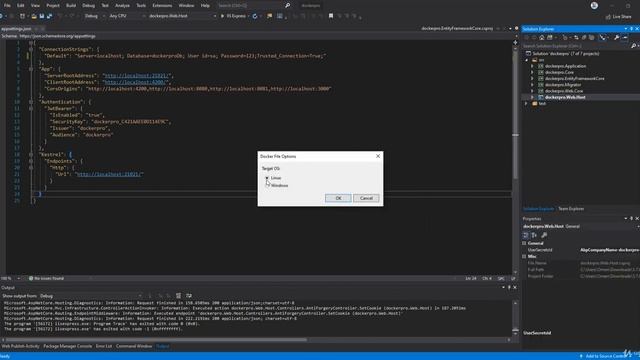Click the bookmark toolbar icon
The image size is (640, 360).
click(331, 16)
